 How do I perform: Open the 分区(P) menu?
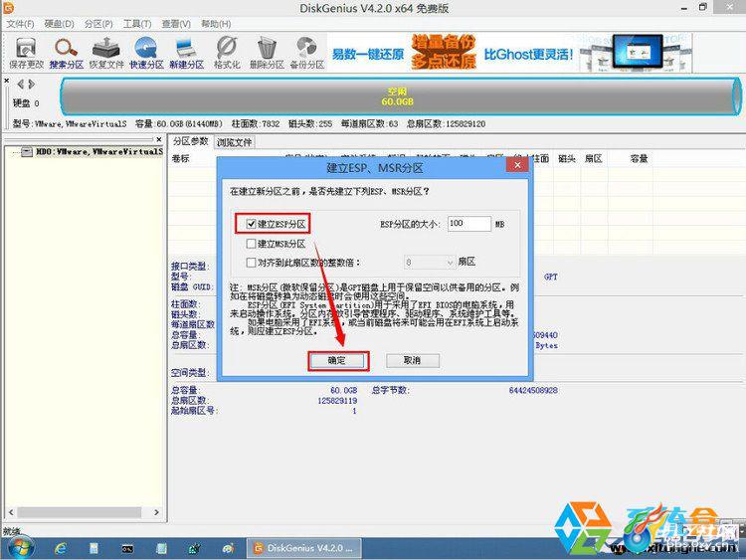coord(98,24)
